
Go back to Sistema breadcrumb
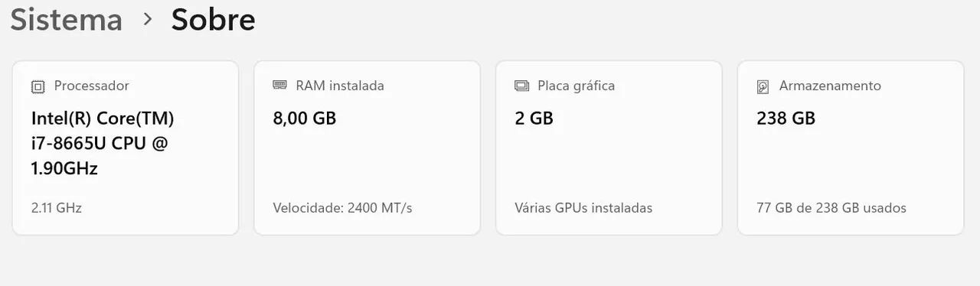(67, 20)
